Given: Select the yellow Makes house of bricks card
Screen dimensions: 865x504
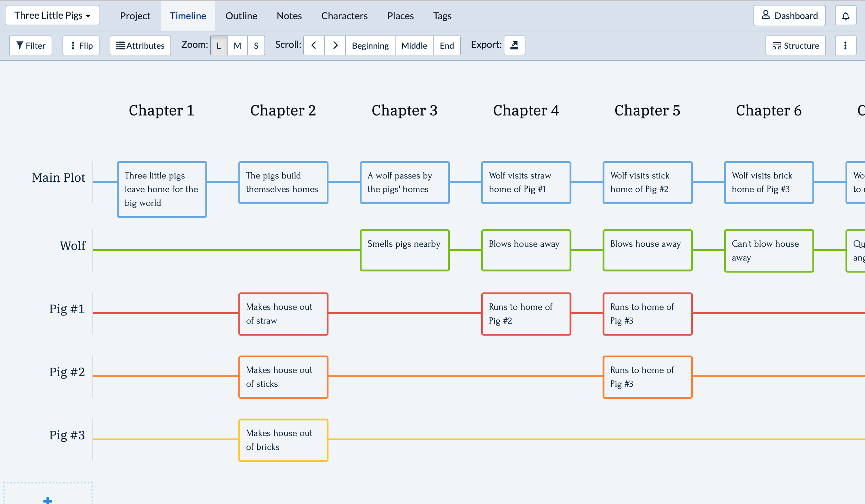Looking at the screenshot, I should click(x=283, y=440).
